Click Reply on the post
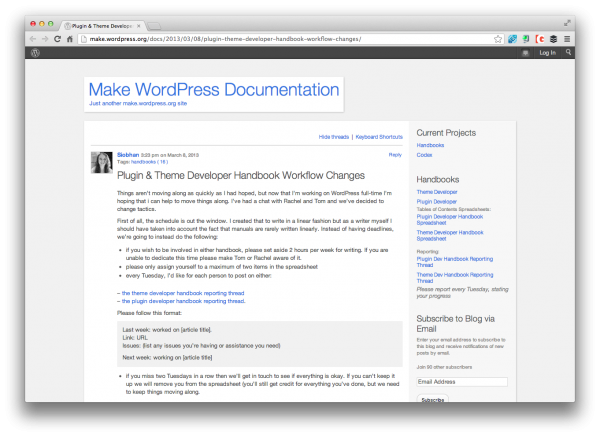The height and width of the screenshot is (437, 600). tap(395, 155)
